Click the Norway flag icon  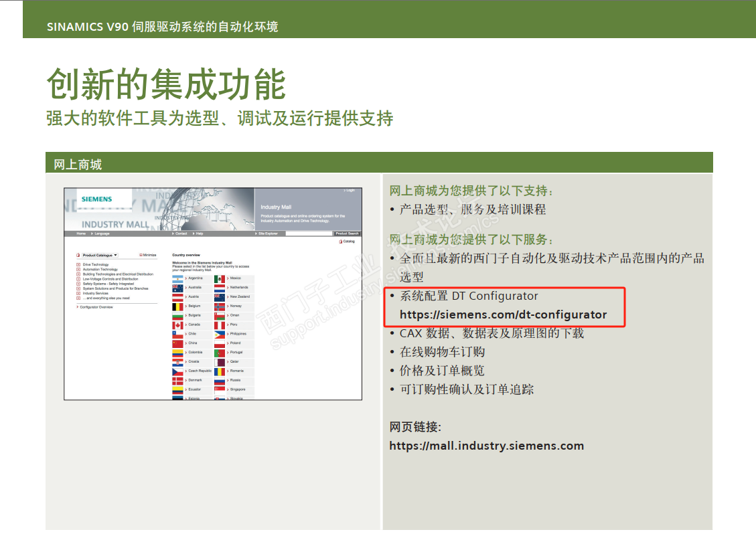point(220,306)
